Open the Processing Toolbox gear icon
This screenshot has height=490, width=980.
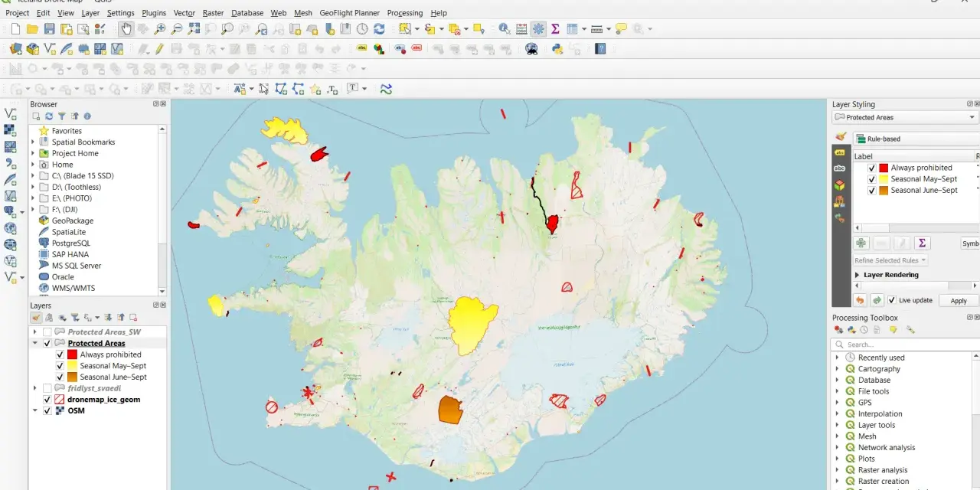tap(538, 29)
